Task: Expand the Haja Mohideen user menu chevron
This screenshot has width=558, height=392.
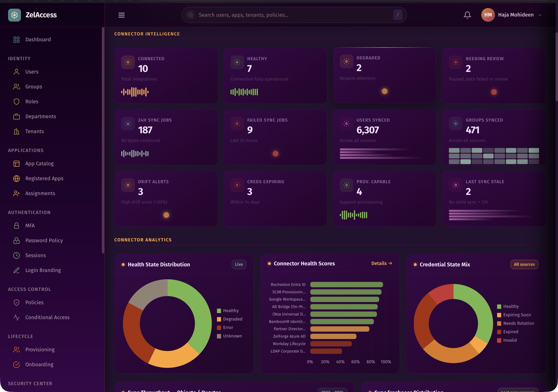Action: [x=540, y=15]
